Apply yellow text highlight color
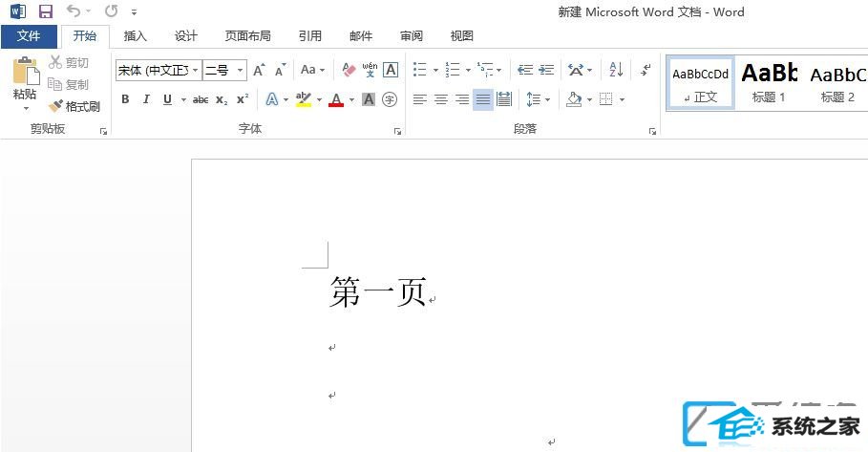 click(x=304, y=99)
